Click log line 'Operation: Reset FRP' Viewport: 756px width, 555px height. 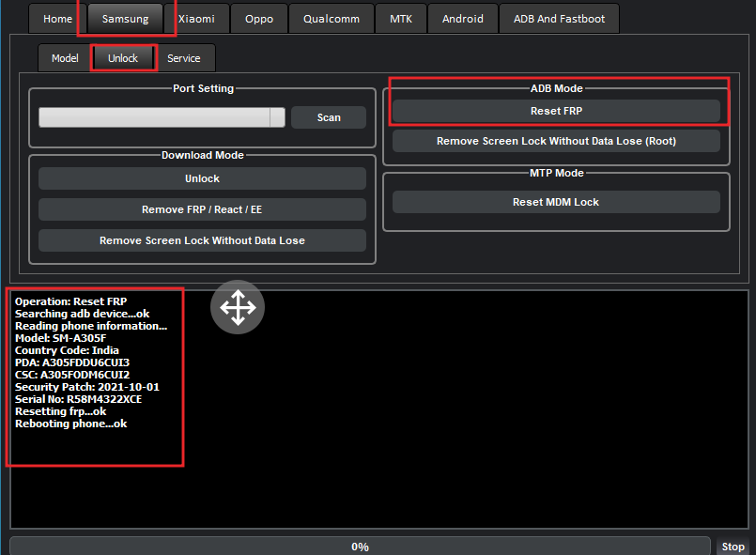(70, 301)
